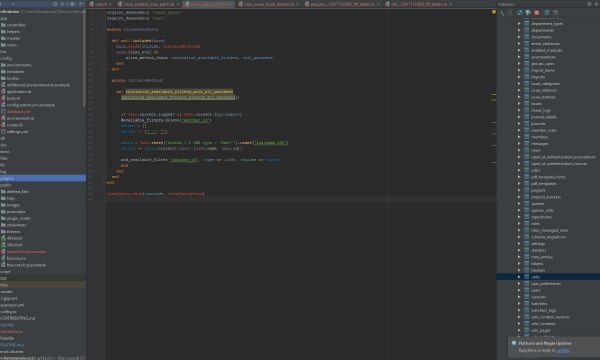Image resolution: width=600 pixels, height=360 pixels.
Task: Add new data source in Database panel
Action: click(502, 13)
